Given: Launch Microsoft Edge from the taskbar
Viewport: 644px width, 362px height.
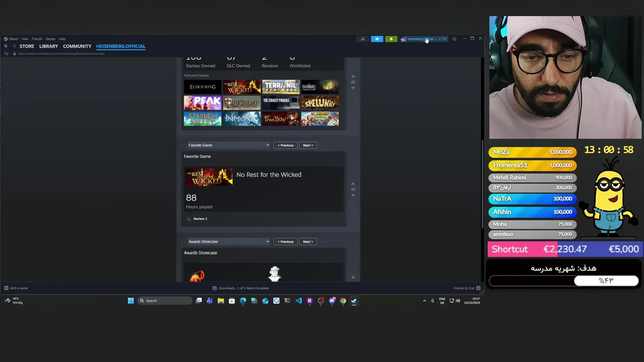Looking at the screenshot, I should coord(243,301).
